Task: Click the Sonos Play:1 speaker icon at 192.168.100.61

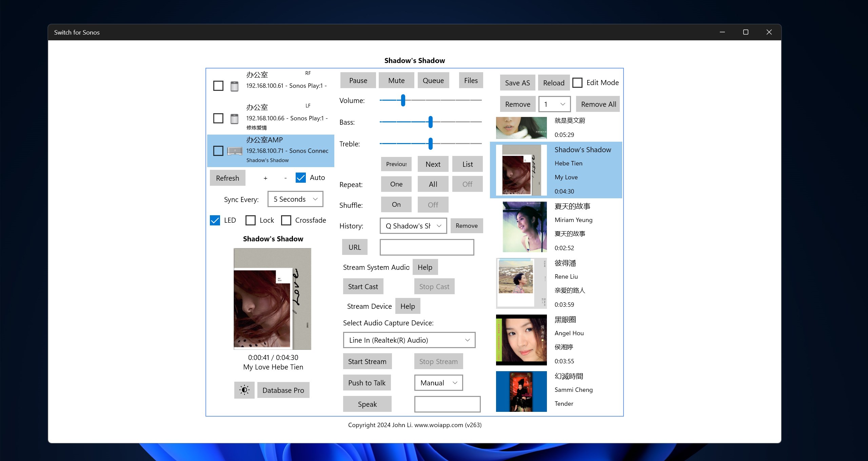Action: 234,86
